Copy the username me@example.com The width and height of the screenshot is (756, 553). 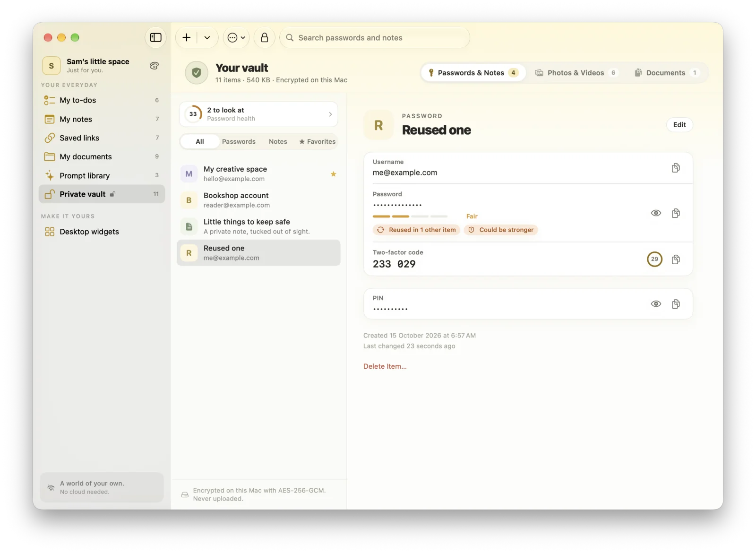point(676,168)
